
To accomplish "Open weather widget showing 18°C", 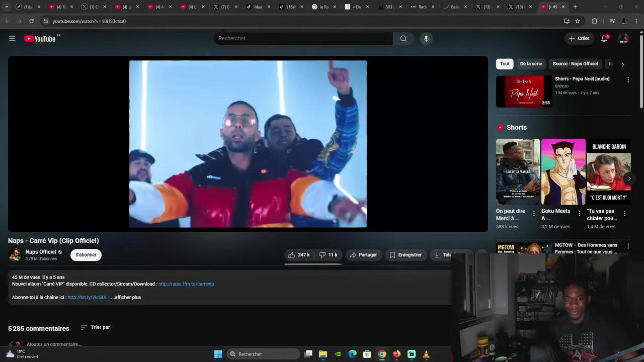I will point(22,354).
